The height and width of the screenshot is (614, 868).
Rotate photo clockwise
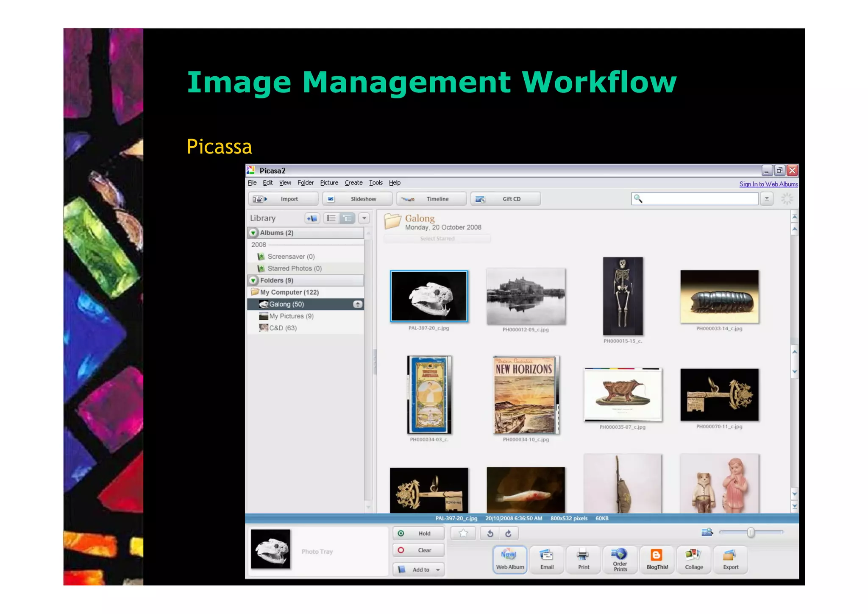point(509,533)
